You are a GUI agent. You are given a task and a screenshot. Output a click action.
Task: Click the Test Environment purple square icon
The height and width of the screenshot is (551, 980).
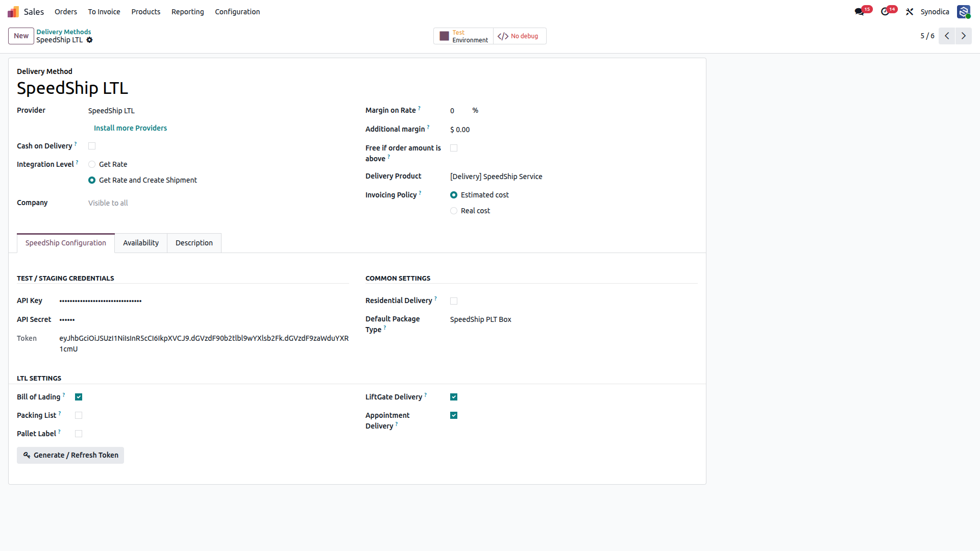pyautogui.click(x=444, y=36)
